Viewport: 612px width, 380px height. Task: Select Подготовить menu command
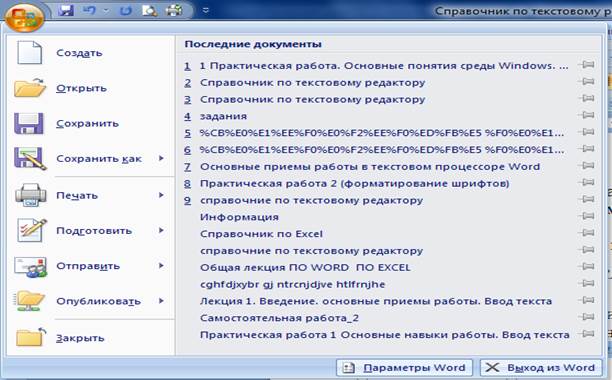(x=94, y=231)
